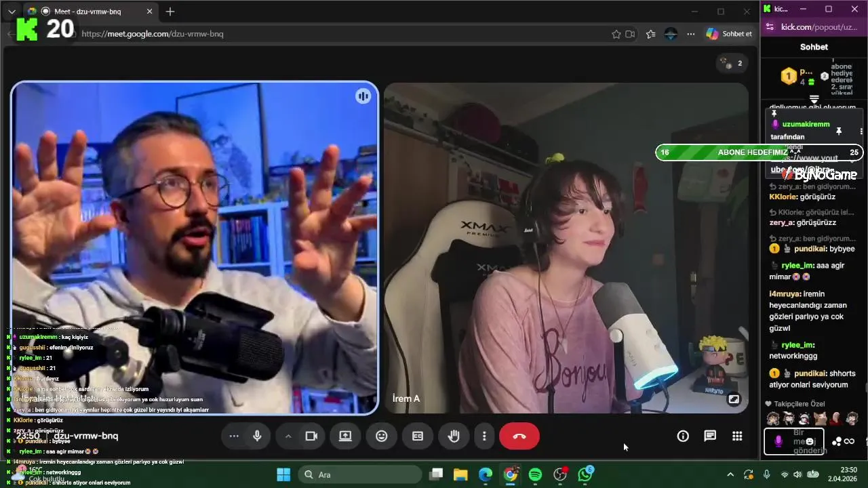
Task: Open audio settings three-dot pill beside microphone
Action: tap(234, 436)
